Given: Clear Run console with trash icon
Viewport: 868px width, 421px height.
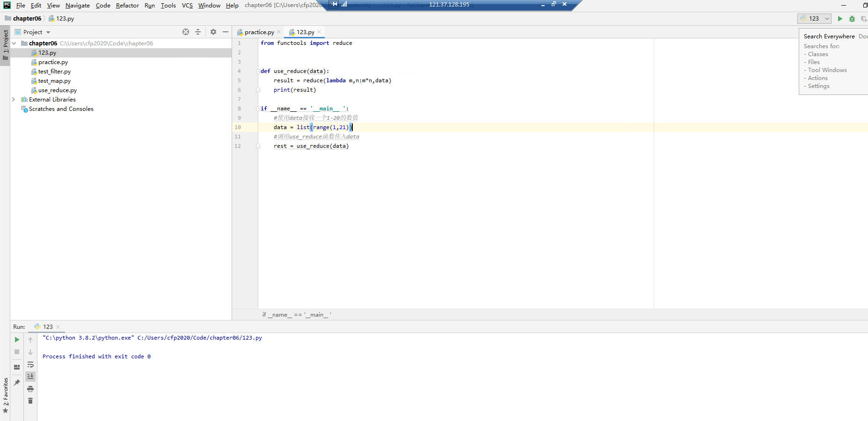Looking at the screenshot, I should pos(30,401).
